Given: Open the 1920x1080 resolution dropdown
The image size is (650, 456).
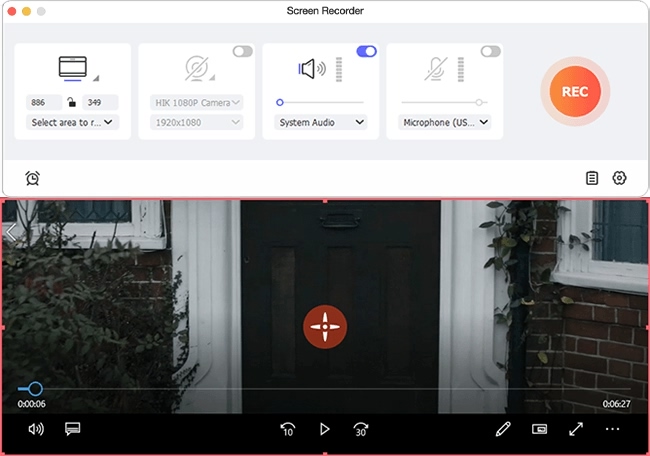Looking at the screenshot, I should (x=196, y=122).
